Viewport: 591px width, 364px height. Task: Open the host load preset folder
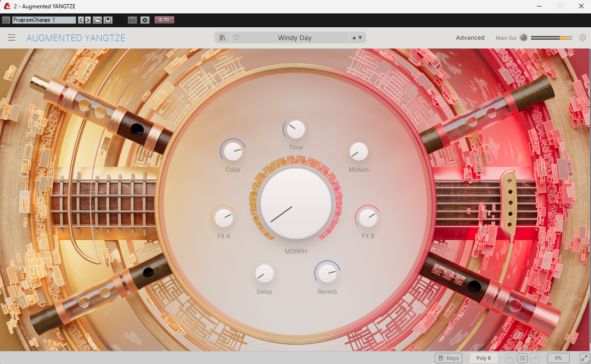pos(97,20)
